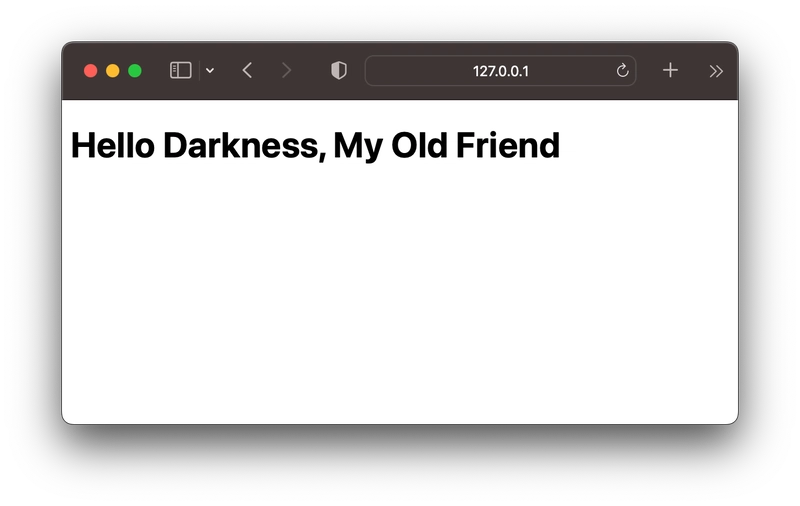This screenshot has height=506, width=800.
Task: Maximize the window with the green button
Action: click(135, 71)
